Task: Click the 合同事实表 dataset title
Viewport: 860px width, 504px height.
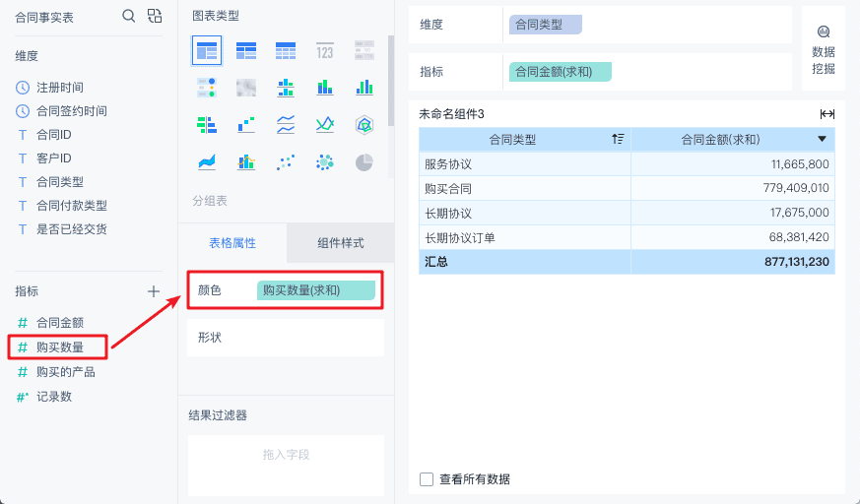Action: [x=44, y=18]
